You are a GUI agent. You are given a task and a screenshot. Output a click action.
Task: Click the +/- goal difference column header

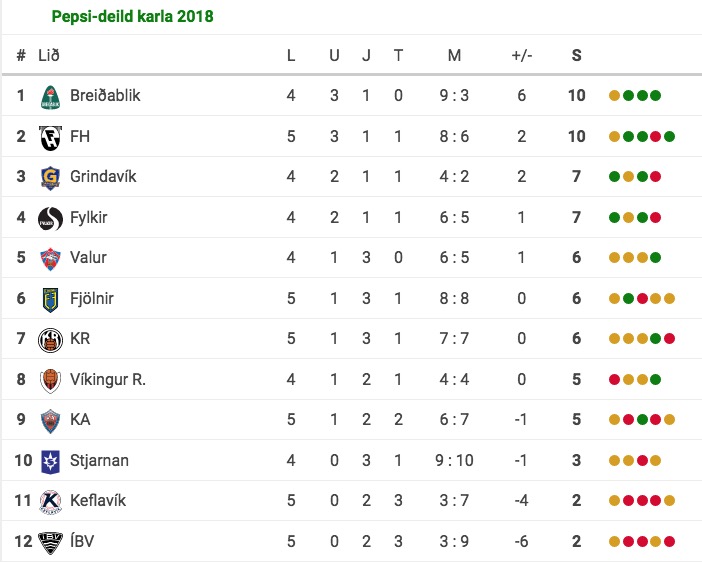[x=521, y=56]
